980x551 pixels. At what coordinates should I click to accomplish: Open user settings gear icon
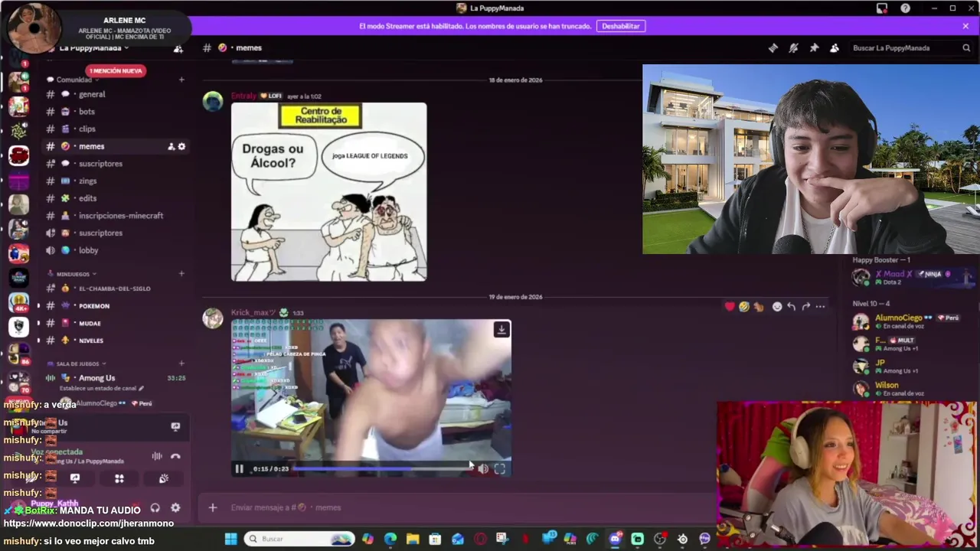(175, 507)
